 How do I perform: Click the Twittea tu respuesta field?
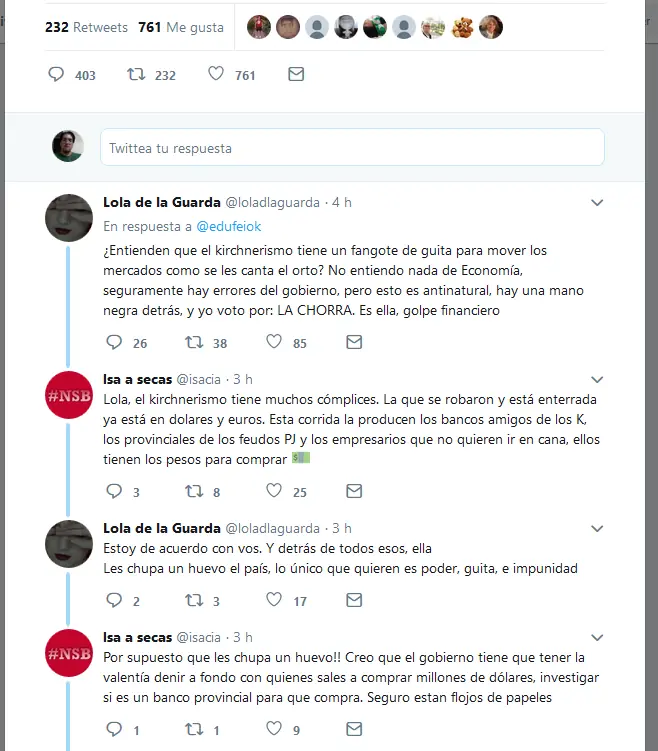(x=352, y=147)
